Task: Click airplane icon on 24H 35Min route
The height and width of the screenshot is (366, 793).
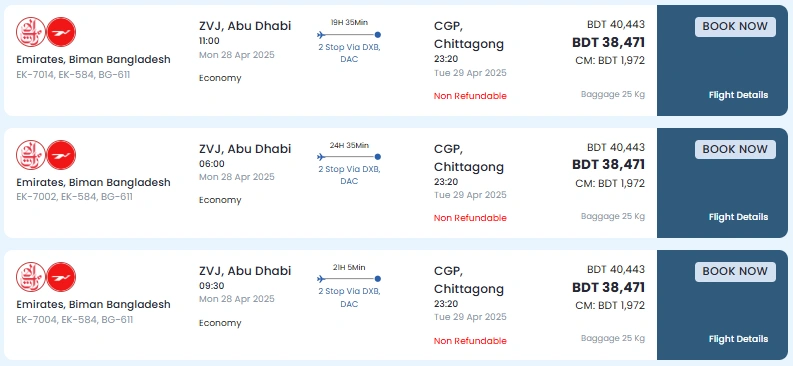Action: [321, 157]
